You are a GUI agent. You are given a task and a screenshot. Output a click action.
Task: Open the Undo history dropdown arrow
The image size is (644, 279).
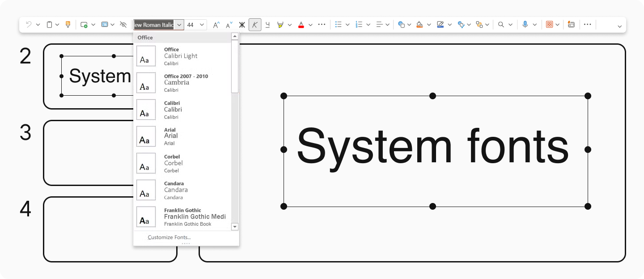click(x=38, y=25)
